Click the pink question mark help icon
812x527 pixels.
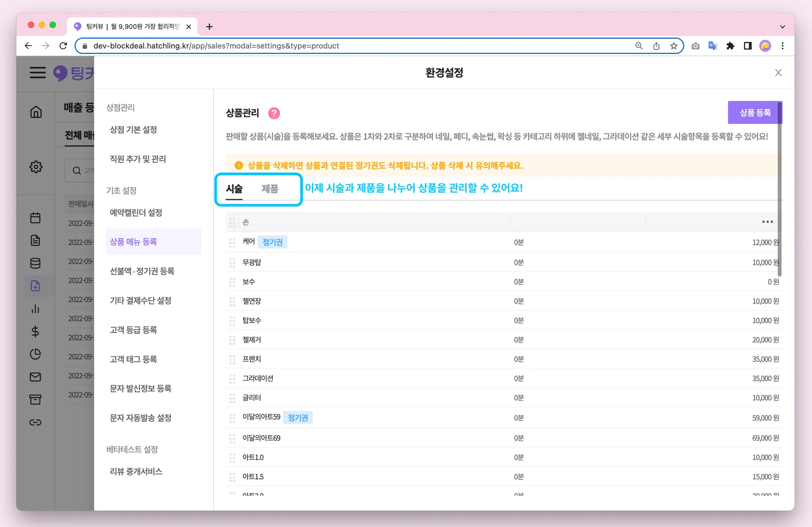(x=274, y=113)
